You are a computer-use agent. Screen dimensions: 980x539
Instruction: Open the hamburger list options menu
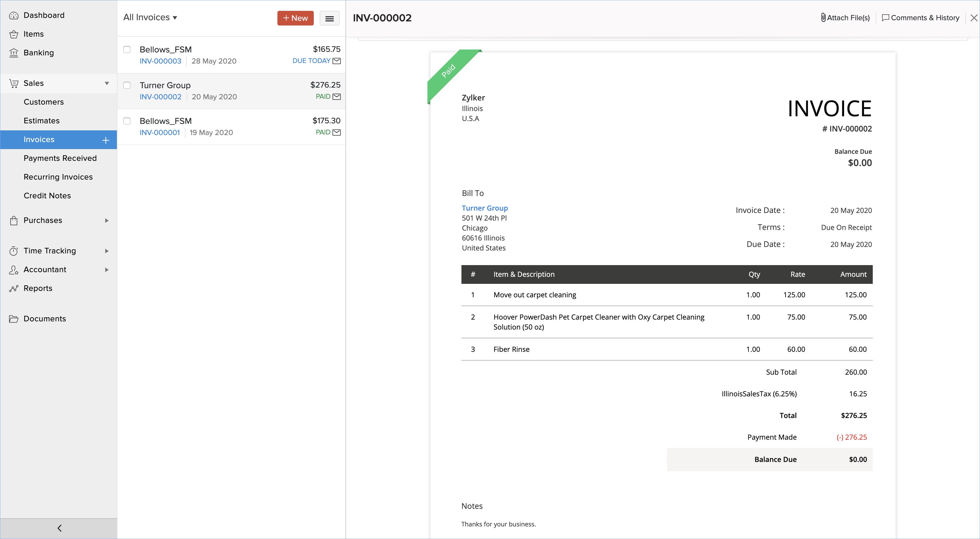click(330, 18)
